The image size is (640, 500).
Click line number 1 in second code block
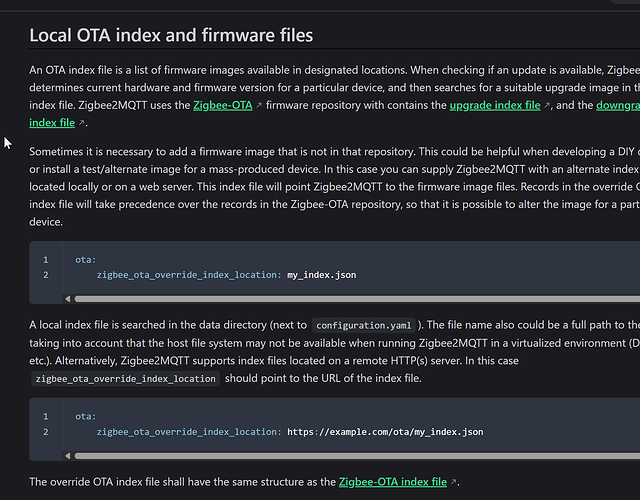point(46,416)
